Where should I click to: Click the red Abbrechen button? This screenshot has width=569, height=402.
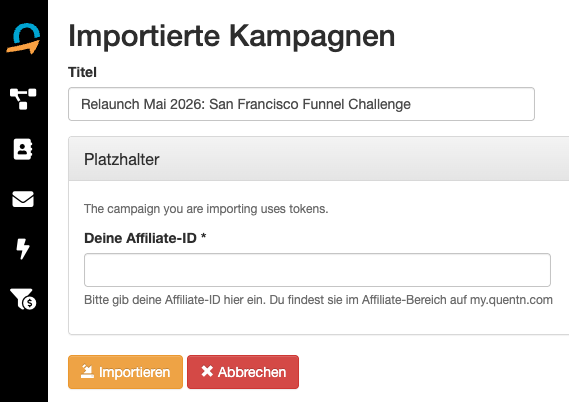(243, 372)
